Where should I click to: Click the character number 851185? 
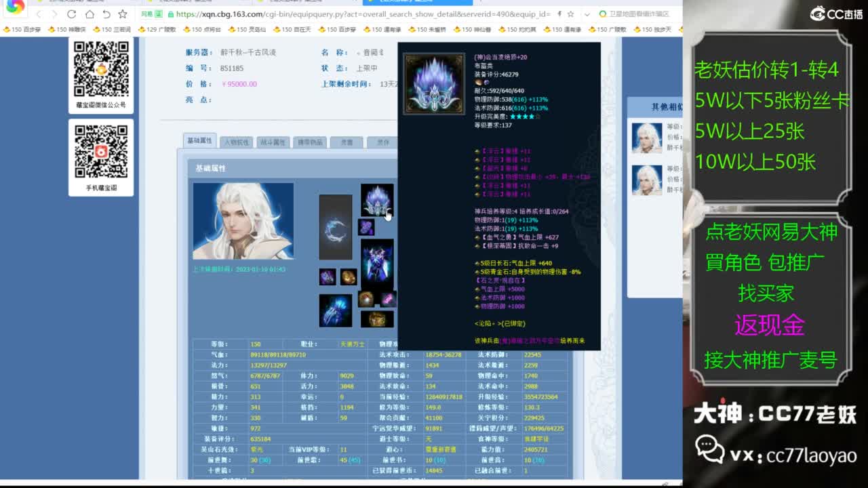pyautogui.click(x=232, y=68)
